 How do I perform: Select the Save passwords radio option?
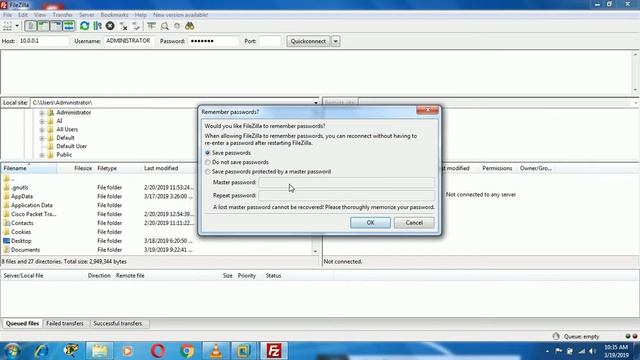tap(208, 153)
